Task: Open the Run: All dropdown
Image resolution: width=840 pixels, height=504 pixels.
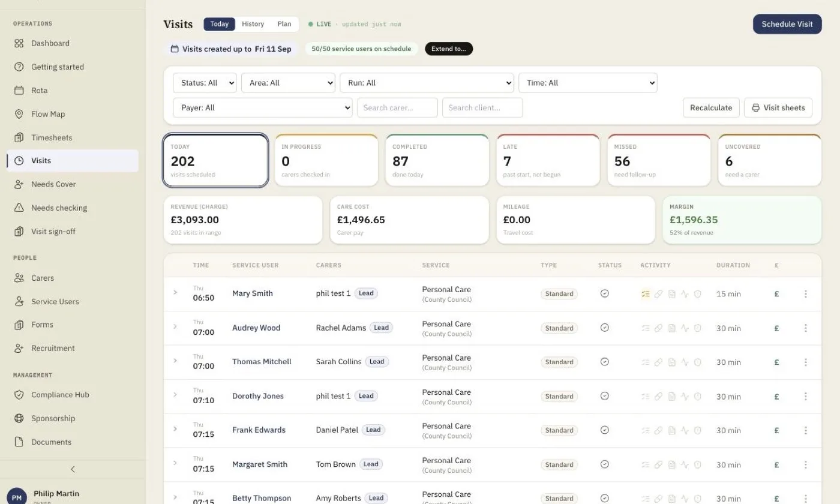Action: [x=427, y=83]
